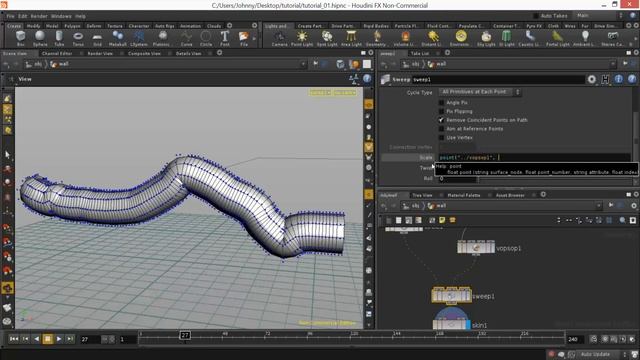
Task: Jump to the first frame
Action: pyautogui.click(x=14, y=339)
